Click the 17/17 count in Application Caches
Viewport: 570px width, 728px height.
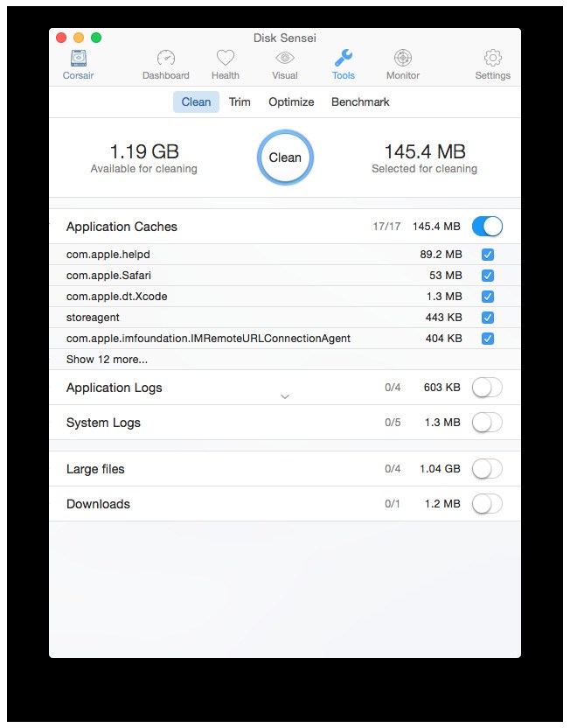(386, 227)
